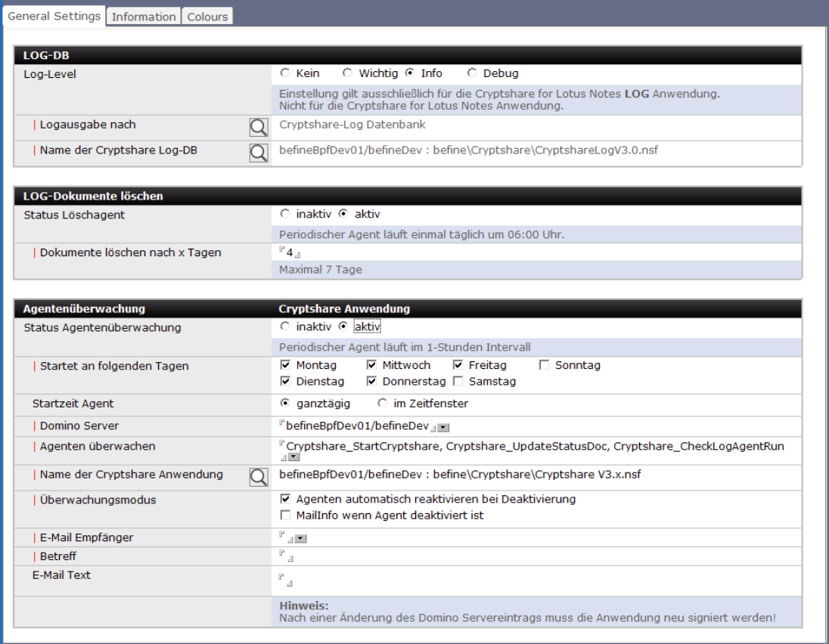The width and height of the screenshot is (829, 644).
Task: Toggle the Mittwoch checkbox
Action: click(x=371, y=364)
